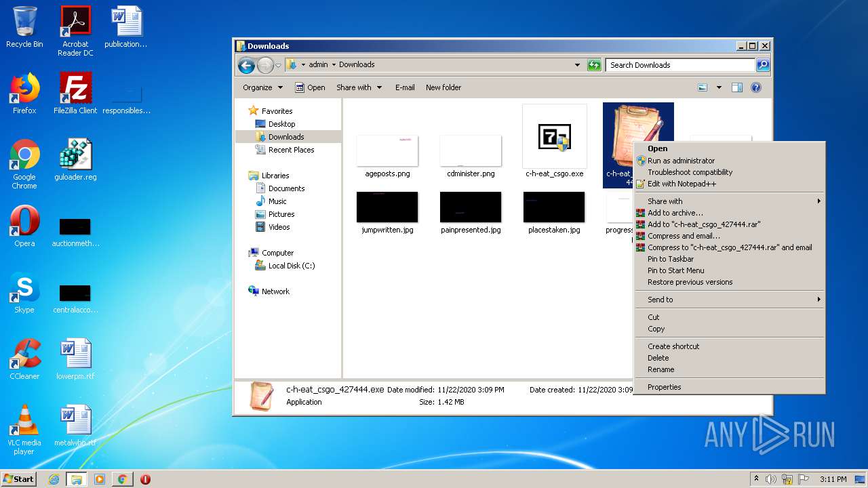The image size is (868, 488).
Task: Choose Properties in context menu
Action: click(730, 387)
